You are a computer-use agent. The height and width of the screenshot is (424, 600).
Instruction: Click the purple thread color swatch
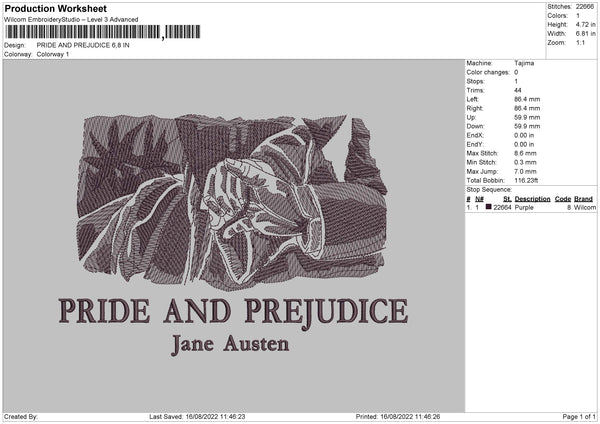coord(488,207)
